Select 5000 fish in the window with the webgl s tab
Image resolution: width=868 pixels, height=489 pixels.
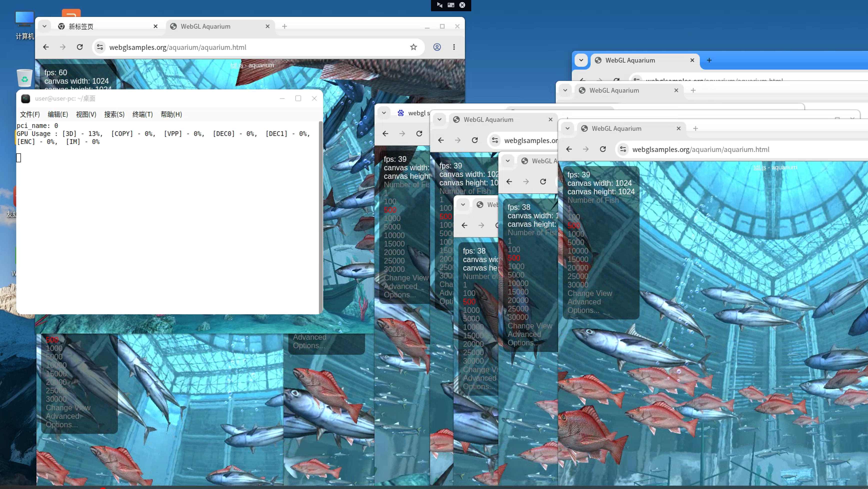click(x=392, y=227)
